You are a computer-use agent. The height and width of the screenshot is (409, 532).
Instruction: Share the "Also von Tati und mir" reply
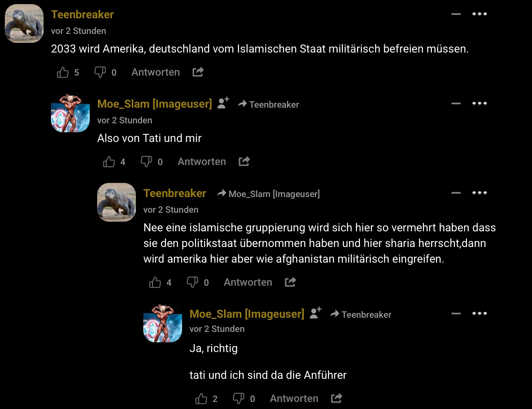tap(244, 161)
